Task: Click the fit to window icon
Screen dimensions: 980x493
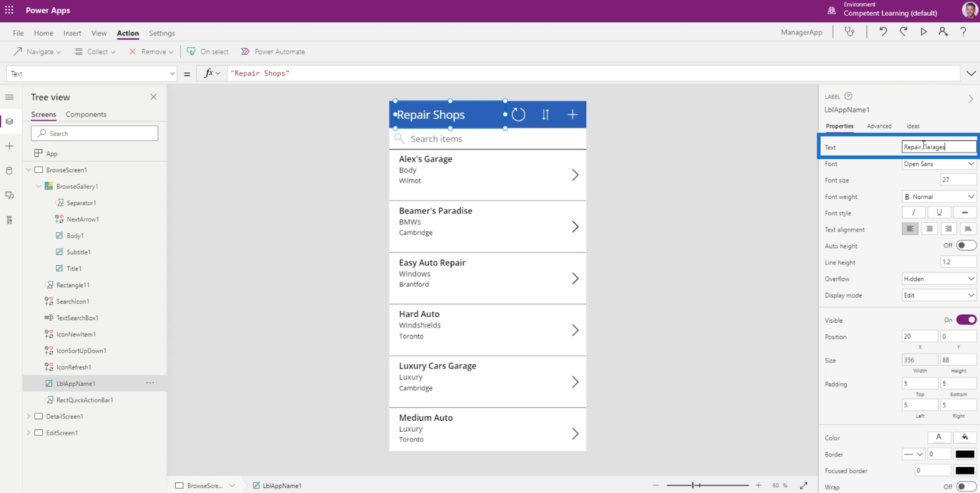Action: coord(804,486)
